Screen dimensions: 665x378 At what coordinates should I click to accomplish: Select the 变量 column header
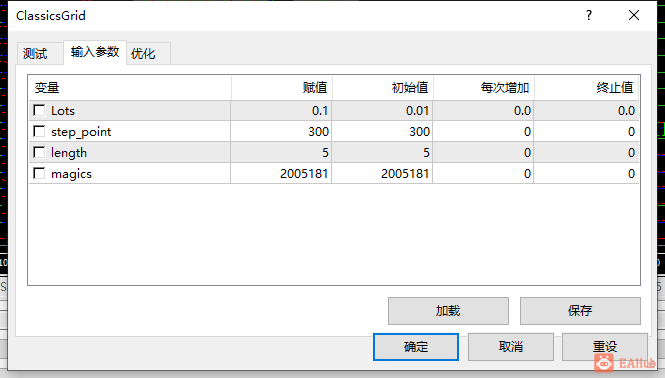[130, 88]
